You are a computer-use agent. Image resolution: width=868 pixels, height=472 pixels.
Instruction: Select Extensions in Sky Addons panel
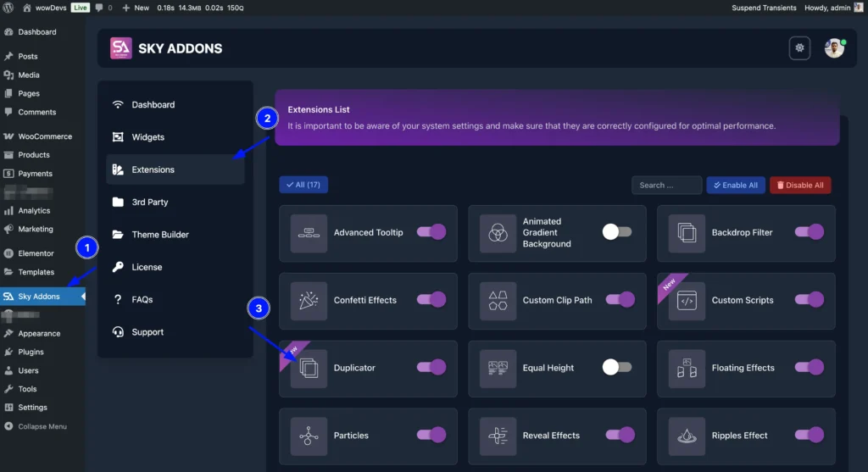pyautogui.click(x=175, y=169)
